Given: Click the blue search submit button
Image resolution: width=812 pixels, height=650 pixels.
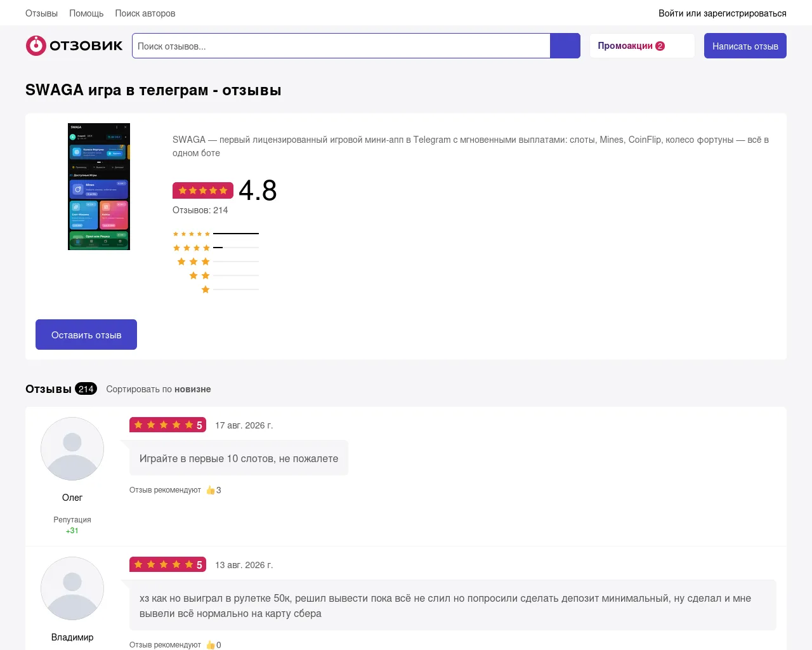Looking at the screenshot, I should tap(565, 46).
